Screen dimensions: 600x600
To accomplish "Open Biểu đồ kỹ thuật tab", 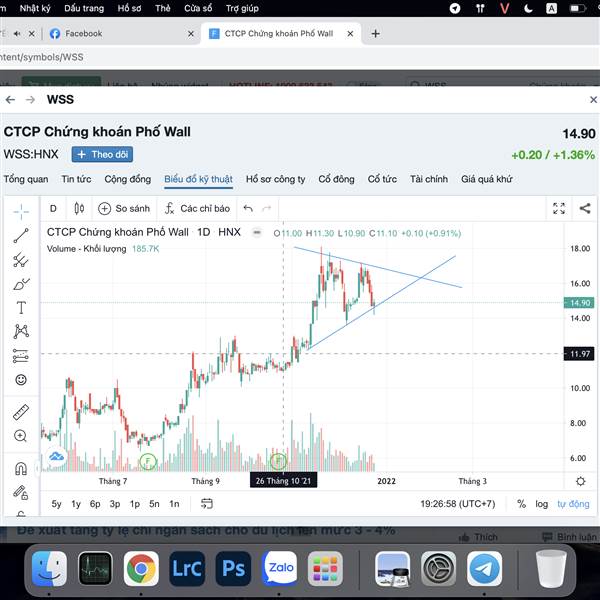I will tap(198, 179).
